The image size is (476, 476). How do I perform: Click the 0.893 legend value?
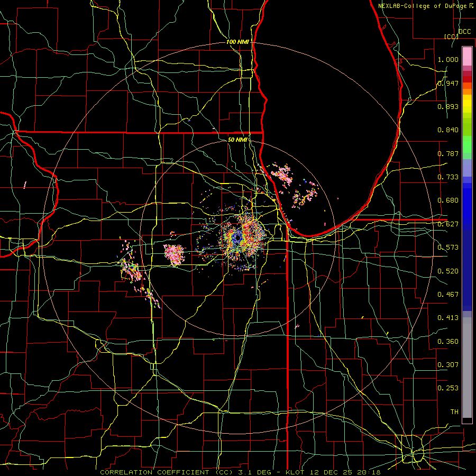448,106
